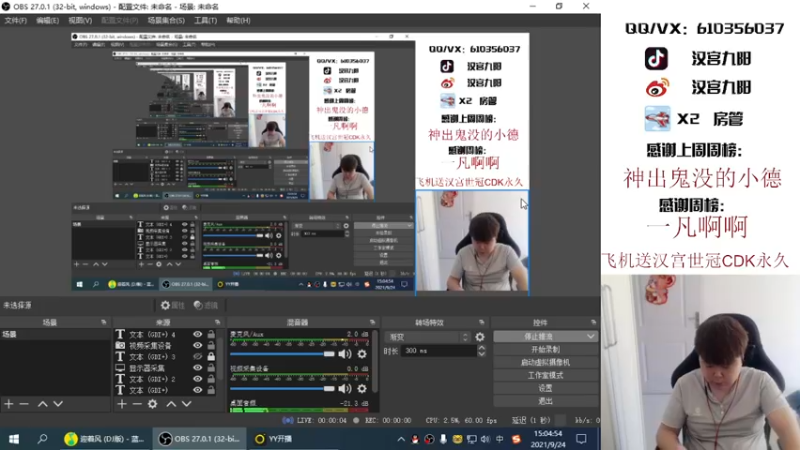Mute the 麦克风/Aux speaker icon
800x450 pixels.
pyautogui.click(x=345, y=354)
